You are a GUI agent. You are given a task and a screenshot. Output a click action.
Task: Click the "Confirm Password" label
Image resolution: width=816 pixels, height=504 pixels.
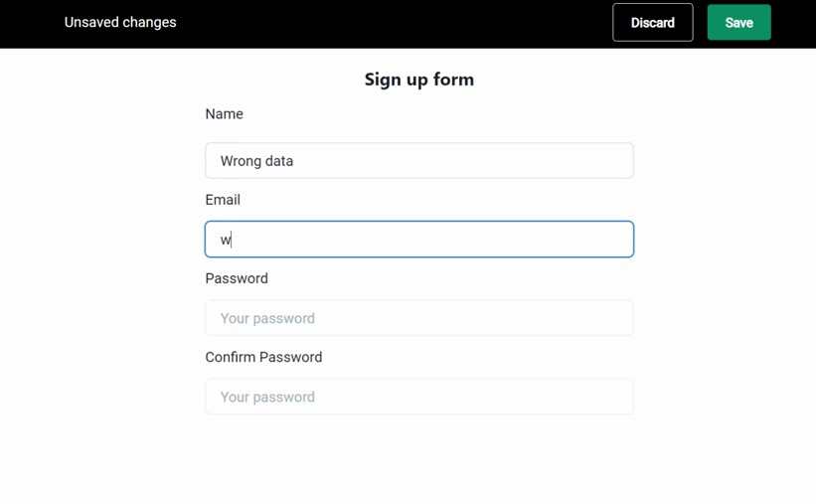click(x=263, y=357)
